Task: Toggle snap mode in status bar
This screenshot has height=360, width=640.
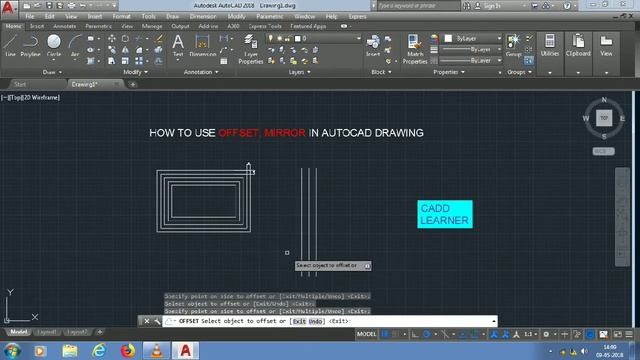Action: (395, 334)
